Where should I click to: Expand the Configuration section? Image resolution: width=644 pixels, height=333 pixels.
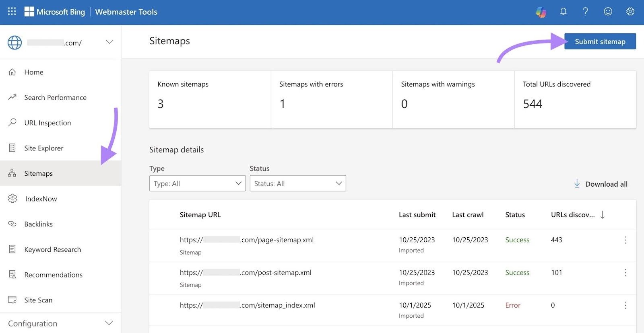[60, 323]
